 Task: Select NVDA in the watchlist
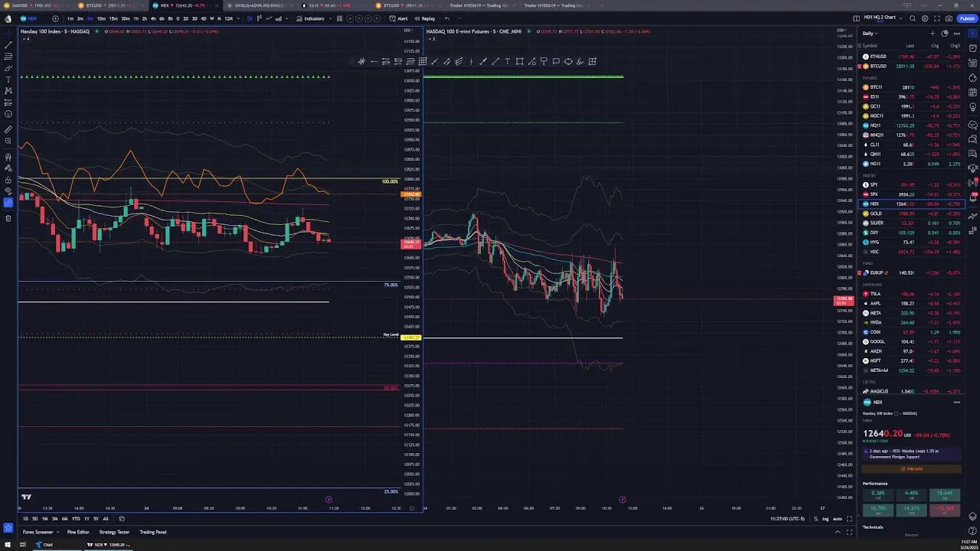(912, 322)
